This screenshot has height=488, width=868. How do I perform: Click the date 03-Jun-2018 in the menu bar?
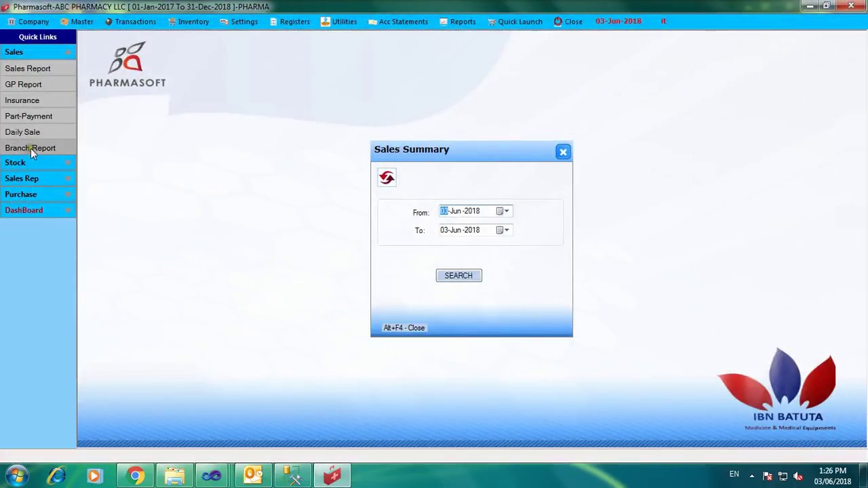tap(618, 22)
